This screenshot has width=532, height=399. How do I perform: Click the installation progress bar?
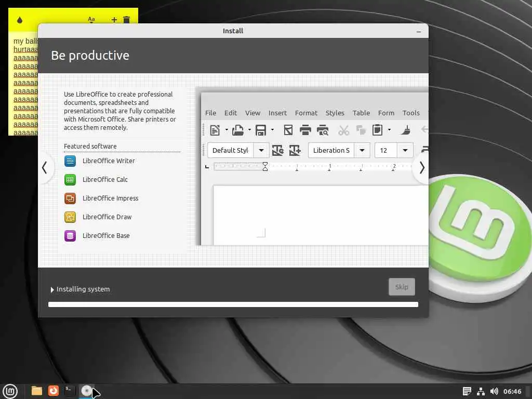click(233, 304)
